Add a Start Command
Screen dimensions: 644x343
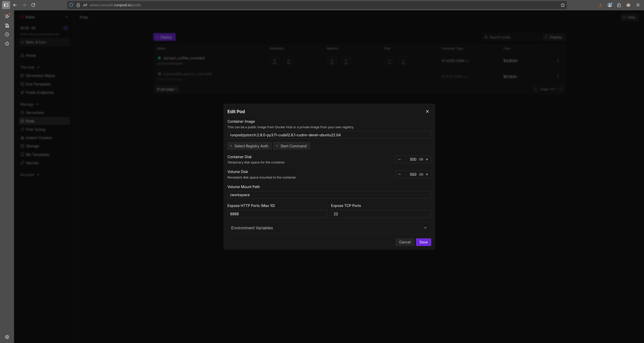click(x=292, y=146)
